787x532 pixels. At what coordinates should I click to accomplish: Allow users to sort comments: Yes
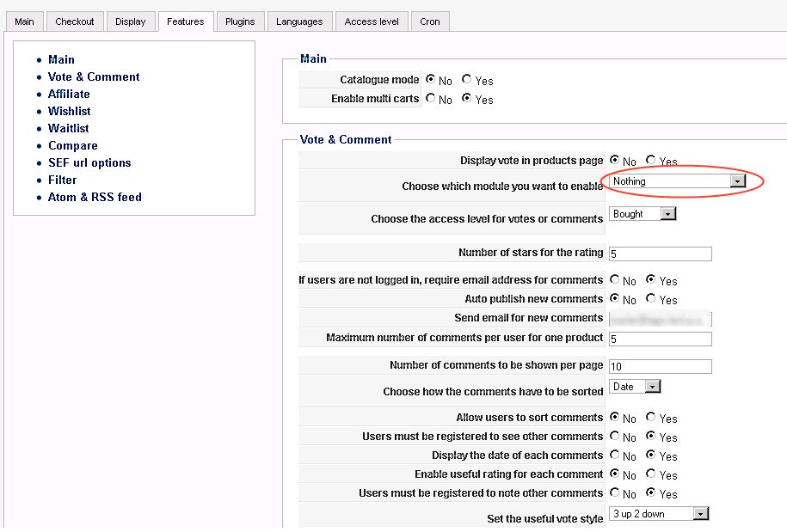tap(650, 418)
